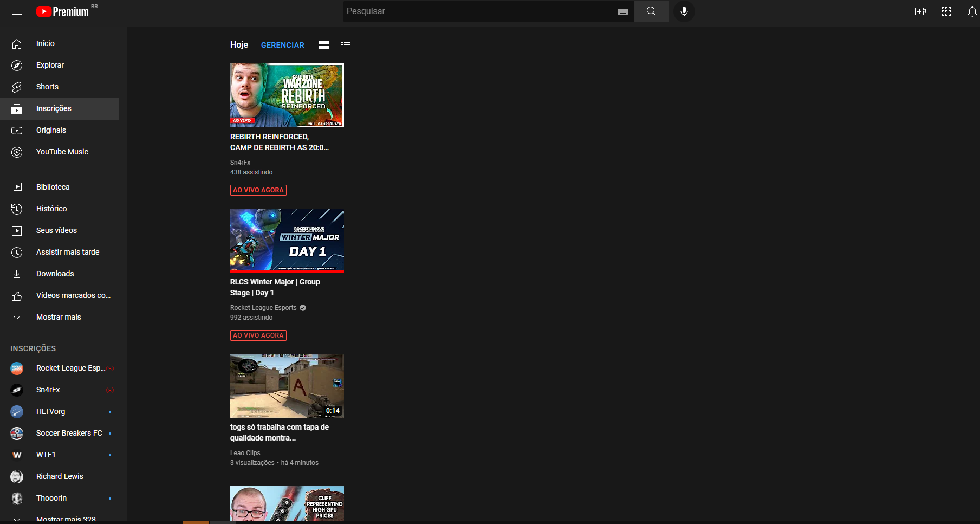
Task: Click '3 visualizações • há 4 minutos' text
Action: click(274, 463)
